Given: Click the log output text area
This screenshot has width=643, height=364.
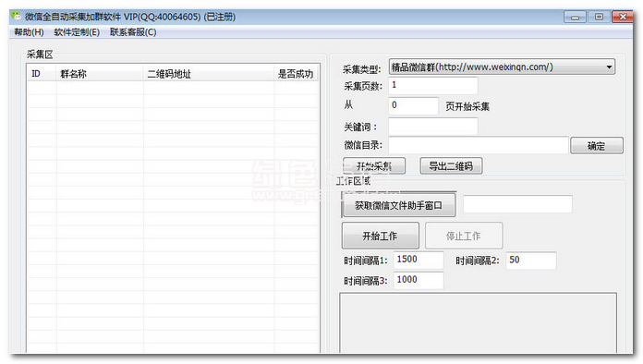Looking at the screenshot, I should click(x=479, y=323).
